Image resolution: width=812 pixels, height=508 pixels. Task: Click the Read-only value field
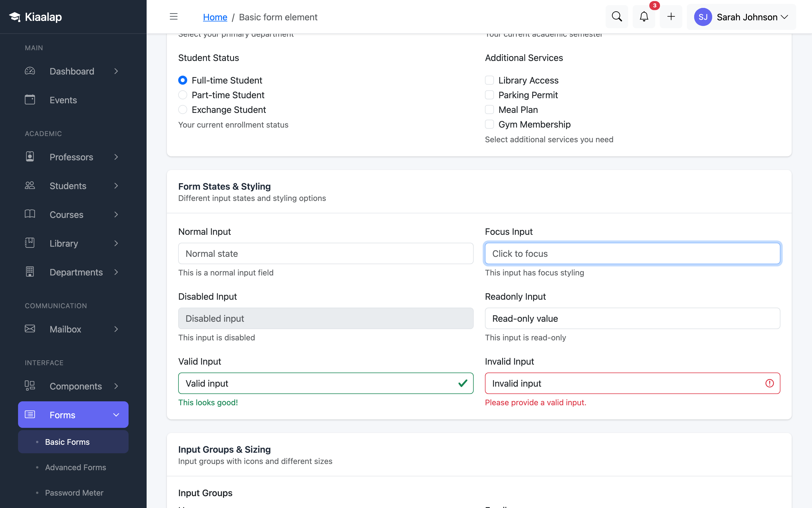pos(632,319)
